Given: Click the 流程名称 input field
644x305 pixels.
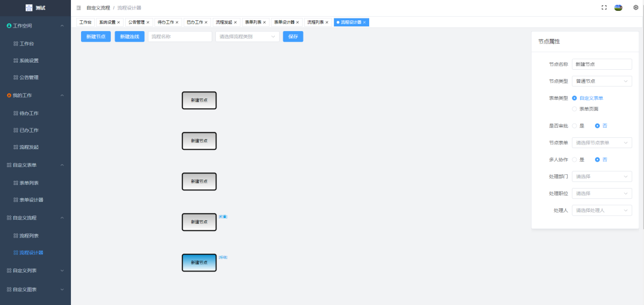Looking at the screenshot, I should [179, 36].
